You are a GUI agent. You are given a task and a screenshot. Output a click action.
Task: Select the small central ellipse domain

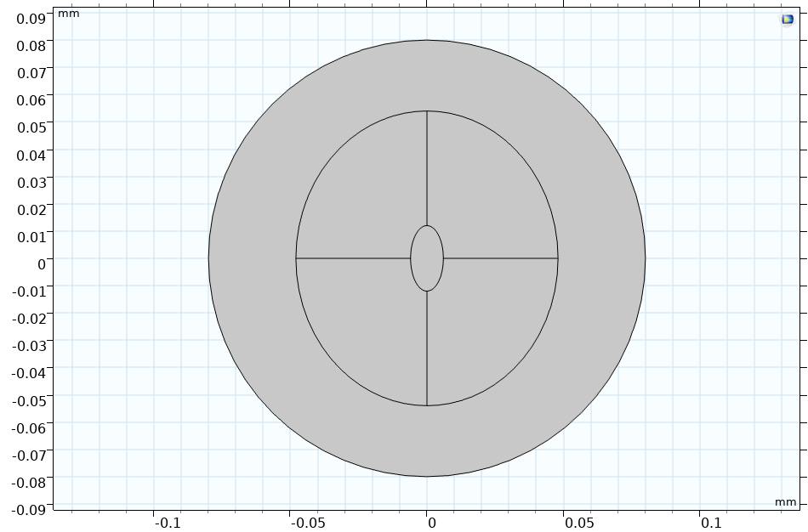[427, 258]
